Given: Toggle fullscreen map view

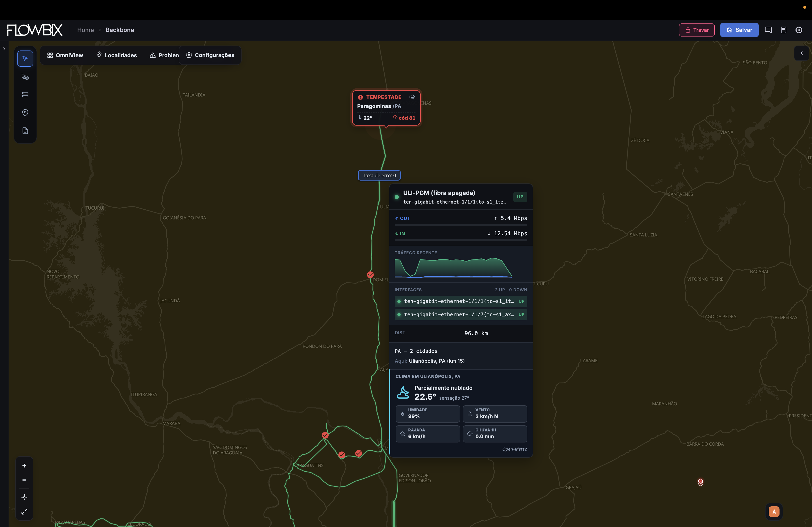Looking at the screenshot, I should tap(24, 512).
